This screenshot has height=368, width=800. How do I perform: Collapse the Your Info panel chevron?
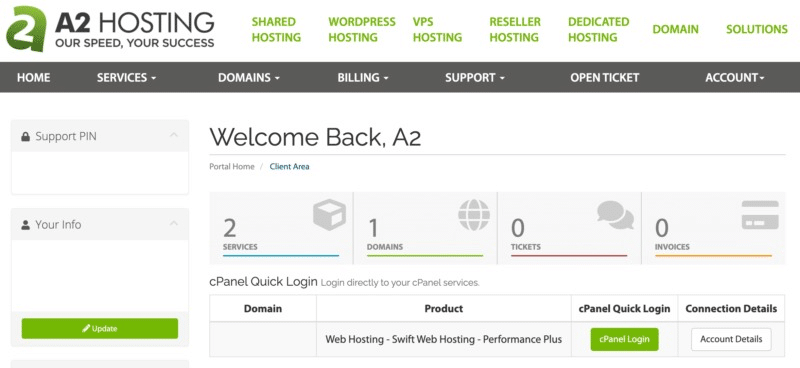pyautogui.click(x=174, y=223)
